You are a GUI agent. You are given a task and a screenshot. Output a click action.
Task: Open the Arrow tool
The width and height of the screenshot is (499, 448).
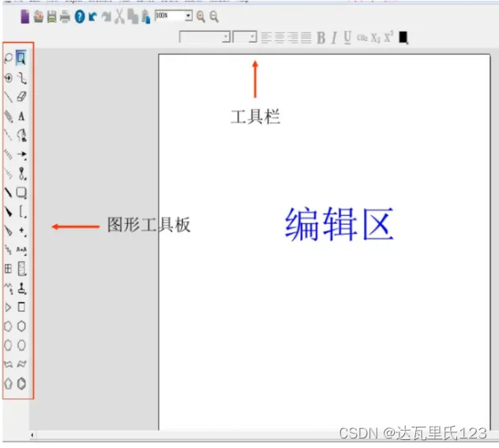[22, 155]
